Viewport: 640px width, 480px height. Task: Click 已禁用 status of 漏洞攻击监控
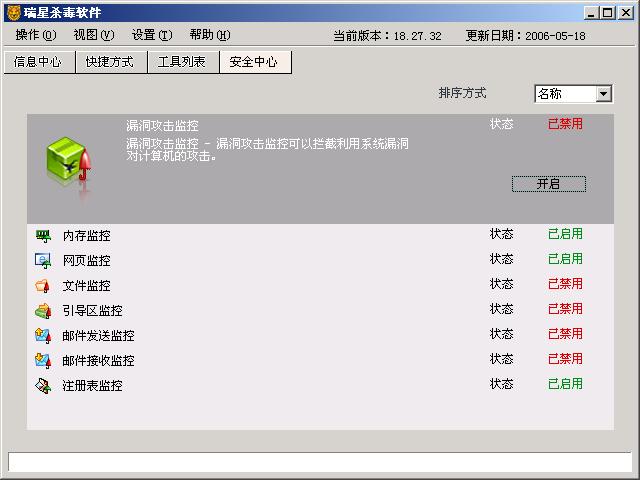(565, 124)
